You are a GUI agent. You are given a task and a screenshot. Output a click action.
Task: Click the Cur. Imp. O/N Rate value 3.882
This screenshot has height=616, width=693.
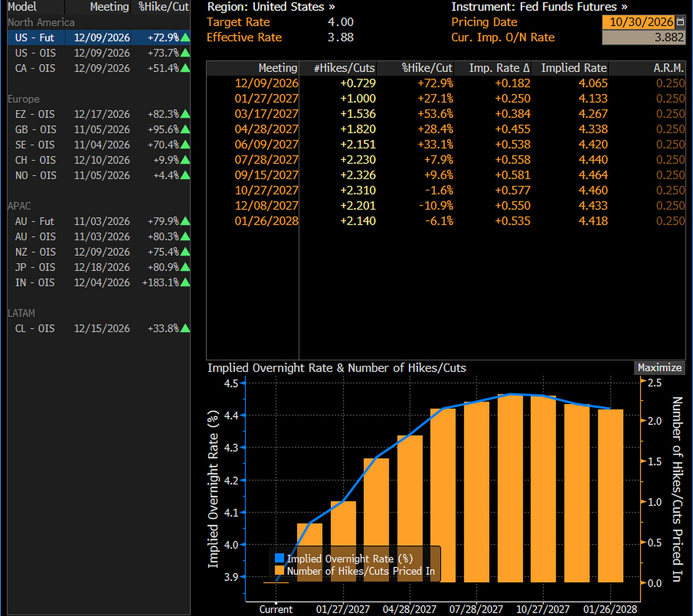643,38
